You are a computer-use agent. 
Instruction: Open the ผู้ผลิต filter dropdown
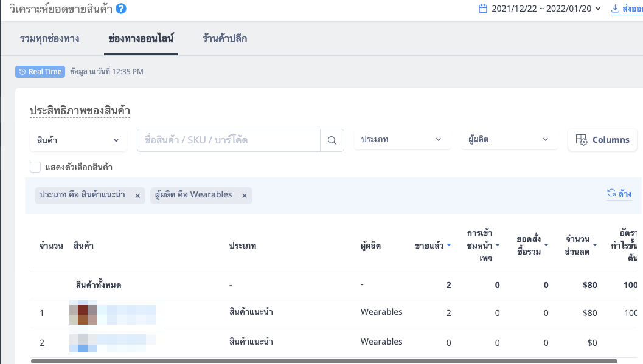pos(509,140)
